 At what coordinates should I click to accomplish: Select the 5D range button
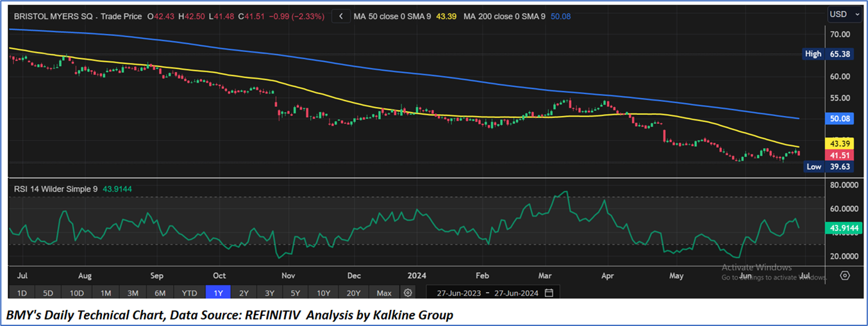48,293
